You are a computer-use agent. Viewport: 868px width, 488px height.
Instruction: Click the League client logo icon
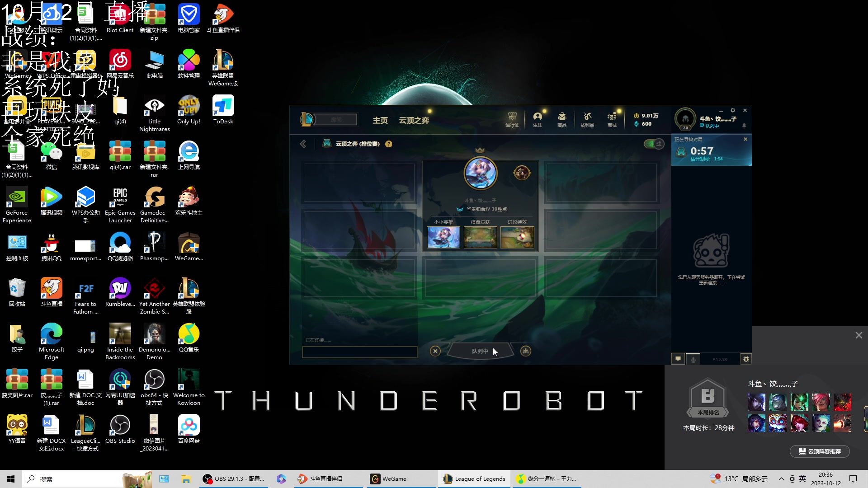pos(307,120)
